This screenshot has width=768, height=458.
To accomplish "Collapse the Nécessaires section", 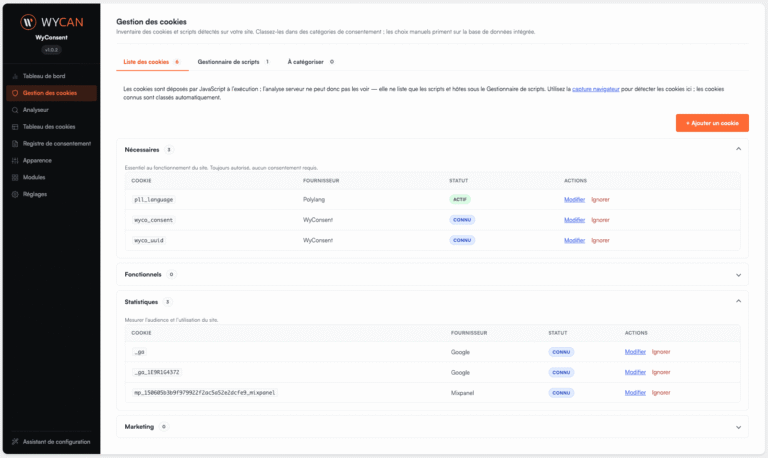I will (738, 149).
